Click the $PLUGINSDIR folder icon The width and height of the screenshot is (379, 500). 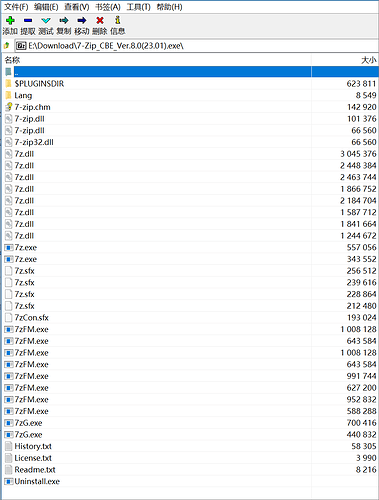pos(9,83)
